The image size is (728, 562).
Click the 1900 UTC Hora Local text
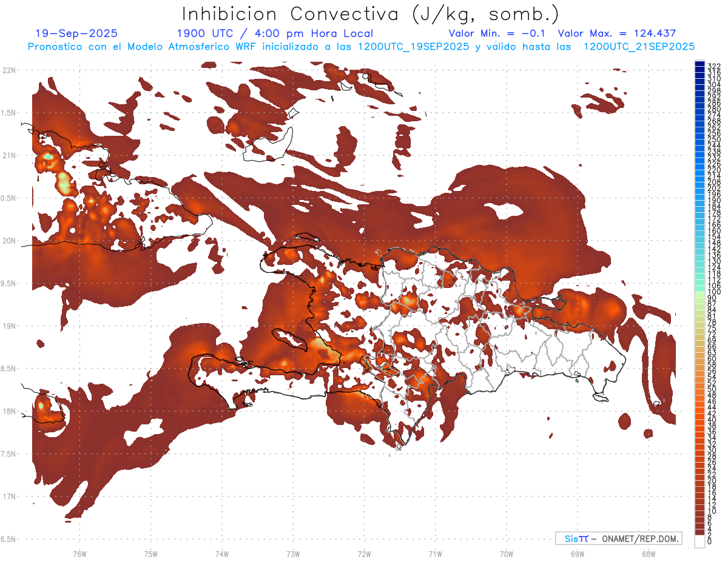[x=275, y=33]
